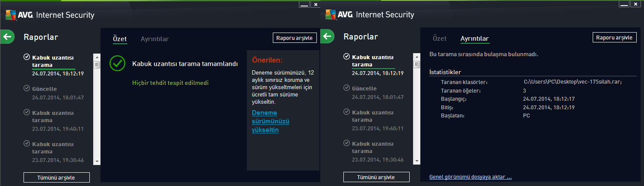Click Raporu arşivle button in right window
Screen dimensions: 644x186
point(614,37)
